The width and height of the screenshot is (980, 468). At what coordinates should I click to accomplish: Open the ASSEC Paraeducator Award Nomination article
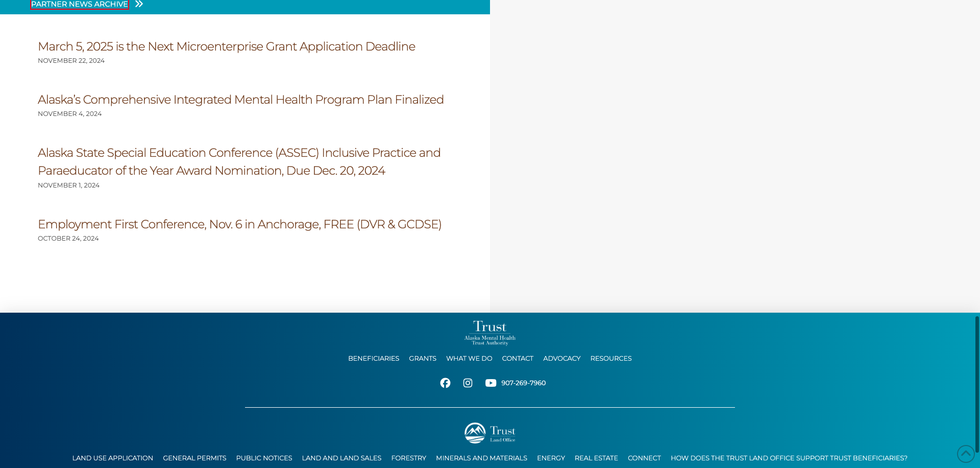click(x=239, y=161)
